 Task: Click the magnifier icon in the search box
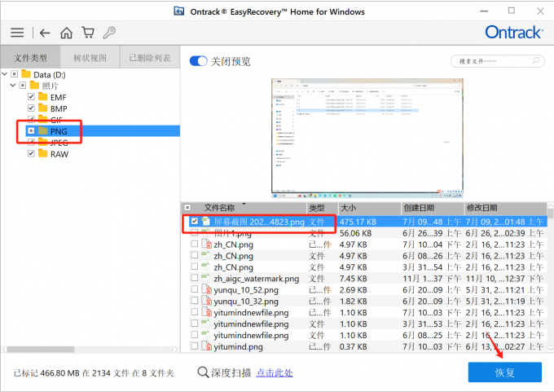(536, 61)
